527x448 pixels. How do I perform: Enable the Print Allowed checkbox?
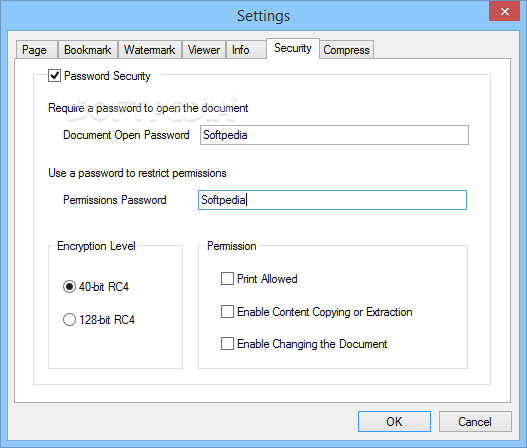(x=227, y=279)
